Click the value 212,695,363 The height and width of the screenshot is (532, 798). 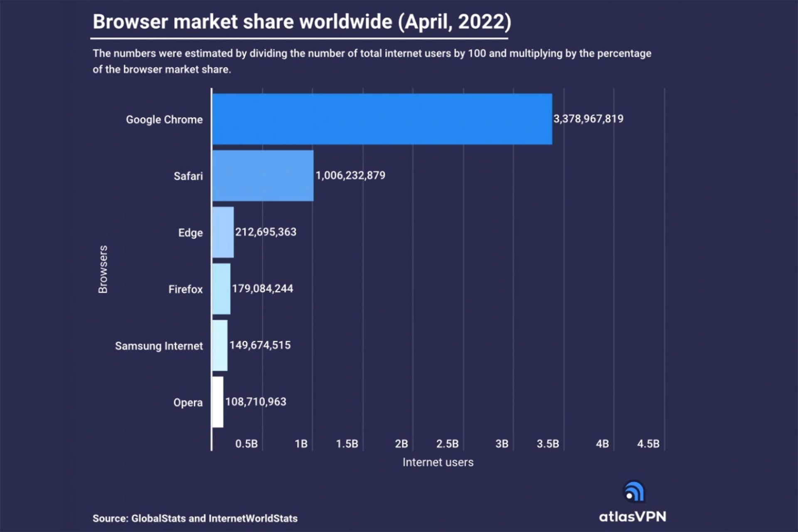(266, 232)
